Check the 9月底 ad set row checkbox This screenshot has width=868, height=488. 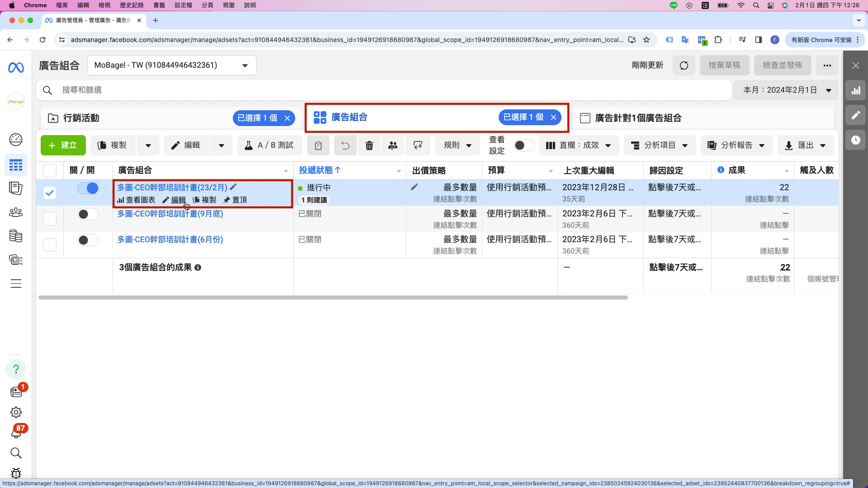point(50,219)
